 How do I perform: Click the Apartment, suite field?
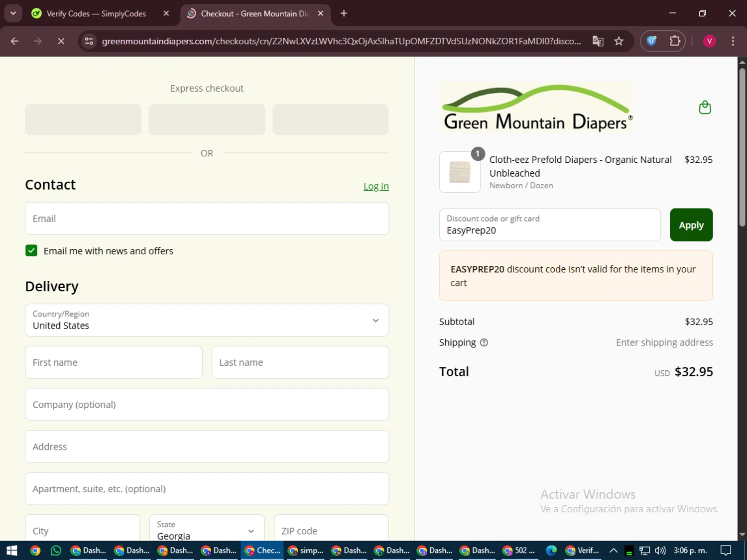207,489
